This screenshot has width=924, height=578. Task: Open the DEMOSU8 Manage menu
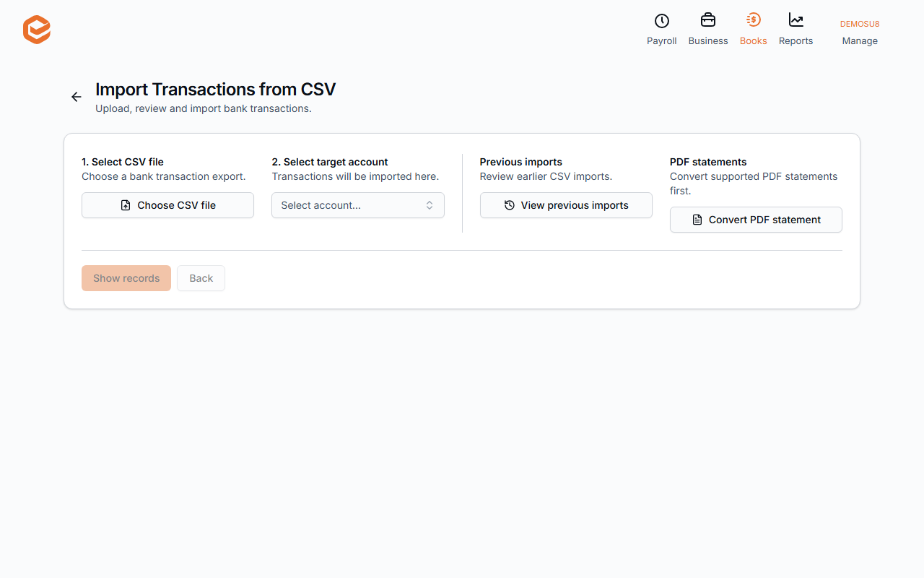click(x=860, y=33)
